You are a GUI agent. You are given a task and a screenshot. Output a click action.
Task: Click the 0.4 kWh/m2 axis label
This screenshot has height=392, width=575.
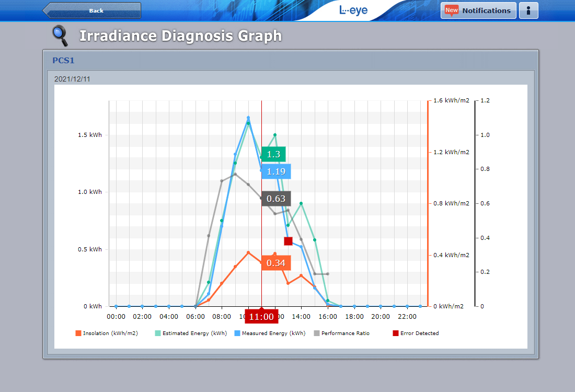(451, 255)
